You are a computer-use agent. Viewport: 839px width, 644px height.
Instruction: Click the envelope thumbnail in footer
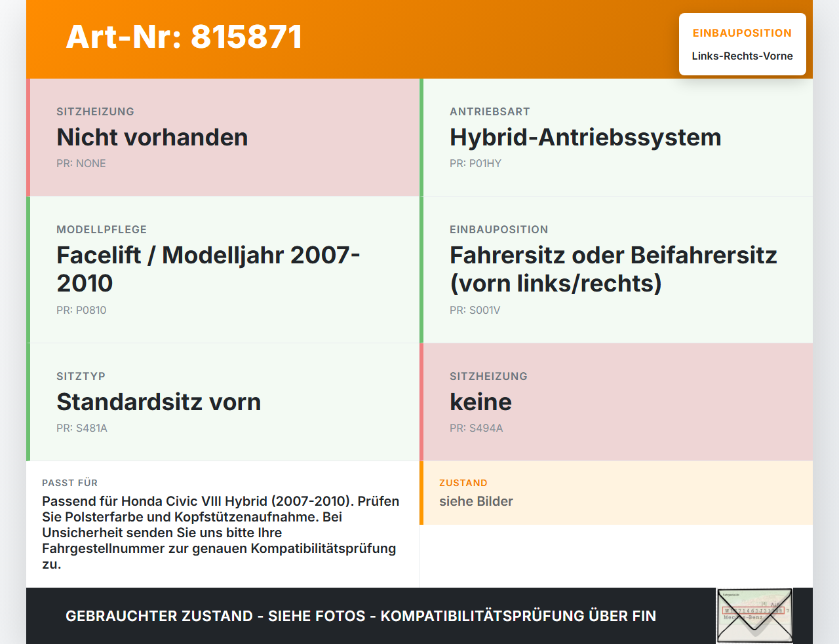754,616
